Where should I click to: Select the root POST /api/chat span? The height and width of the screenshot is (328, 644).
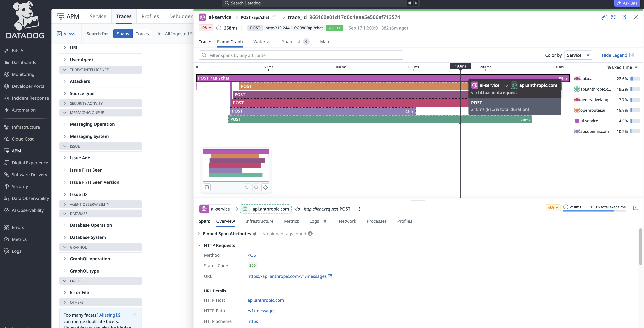point(383,78)
